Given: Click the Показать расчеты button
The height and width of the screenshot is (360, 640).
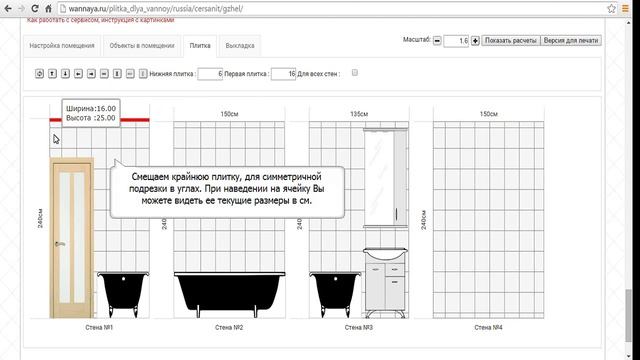Looking at the screenshot, I should [x=511, y=41].
